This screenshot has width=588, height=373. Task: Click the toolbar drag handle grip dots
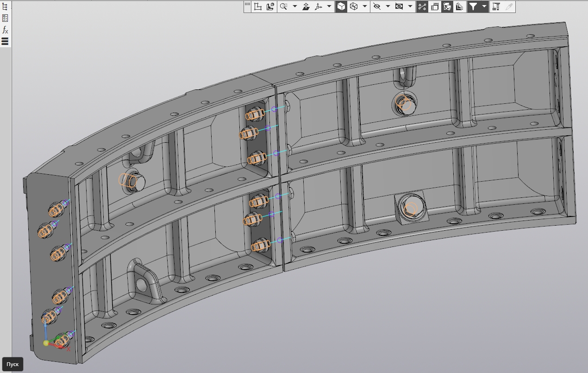248,5
